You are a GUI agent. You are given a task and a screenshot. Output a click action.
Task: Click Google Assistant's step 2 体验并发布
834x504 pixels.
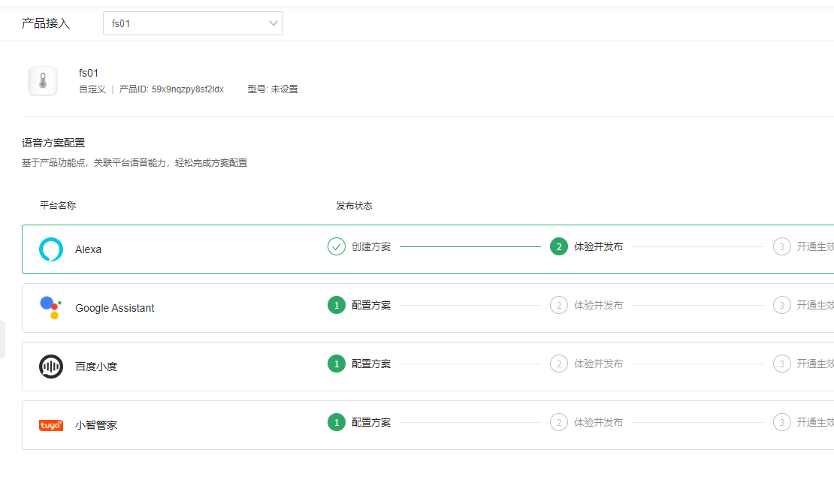(598, 305)
